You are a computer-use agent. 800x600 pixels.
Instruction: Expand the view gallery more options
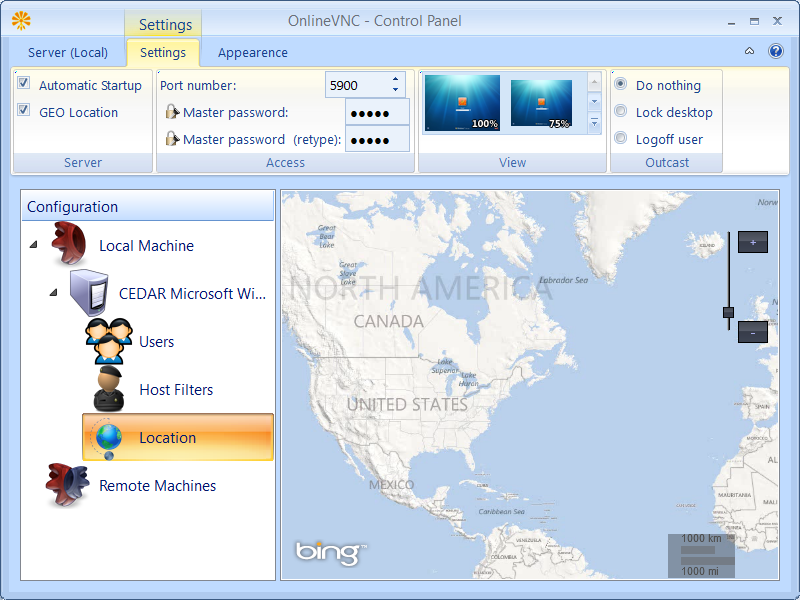594,123
